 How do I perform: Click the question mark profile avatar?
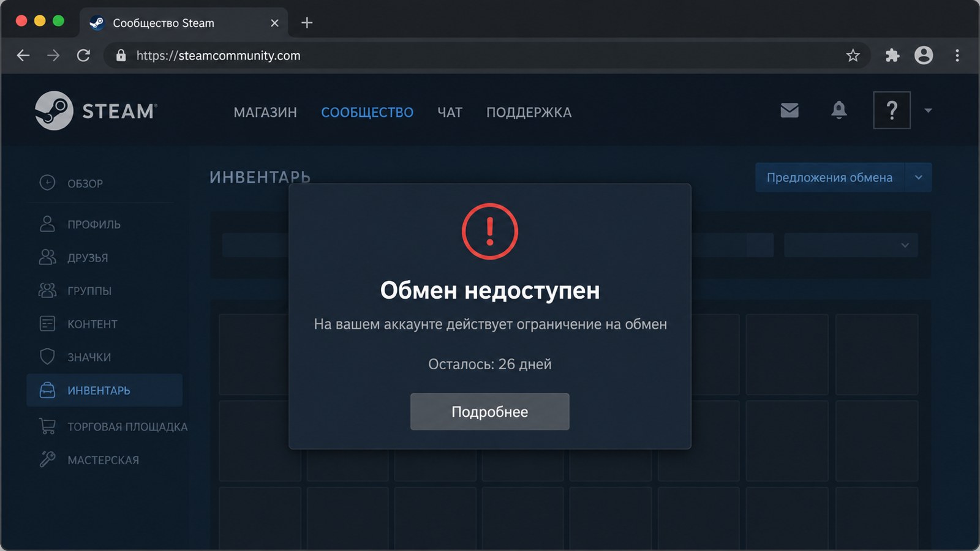892,110
